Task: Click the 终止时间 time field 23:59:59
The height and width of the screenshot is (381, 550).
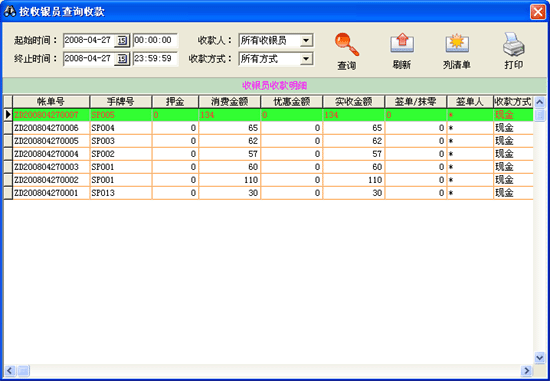Action: pyautogui.click(x=155, y=59)
